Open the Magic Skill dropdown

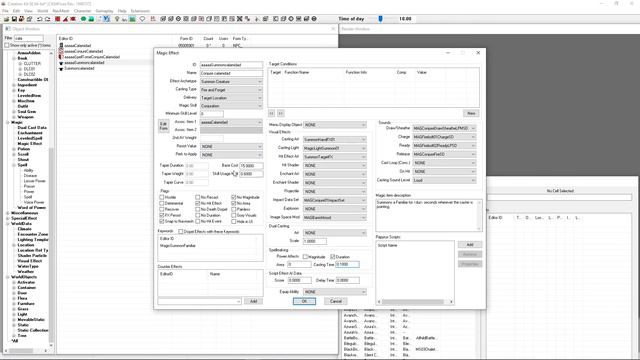[231, 106]
